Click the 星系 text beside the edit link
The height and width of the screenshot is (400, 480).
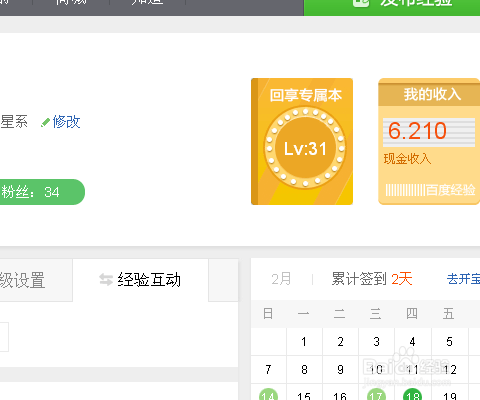tap(14, 122)
